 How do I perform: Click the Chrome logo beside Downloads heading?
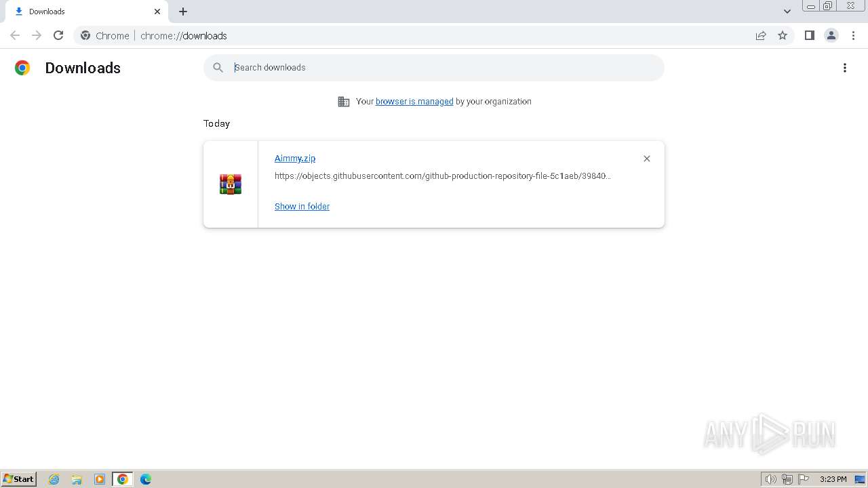point(22,68)
